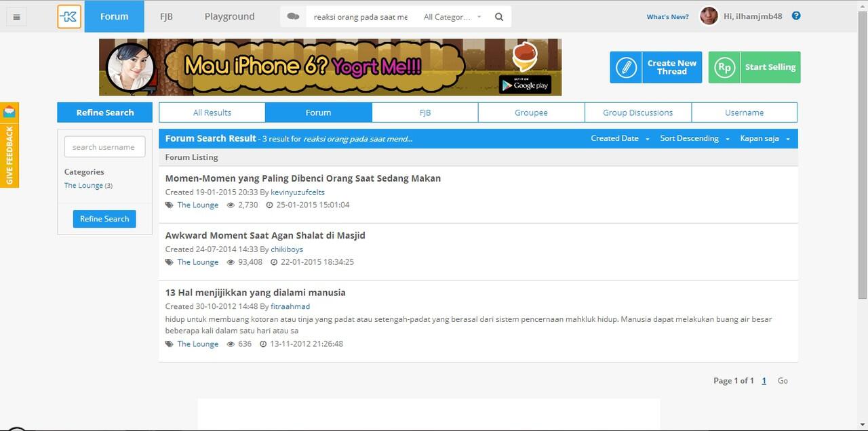Expand the Kapan saja time filter
868x431 pixels.
pyautogui.click(x=765, y=138)
